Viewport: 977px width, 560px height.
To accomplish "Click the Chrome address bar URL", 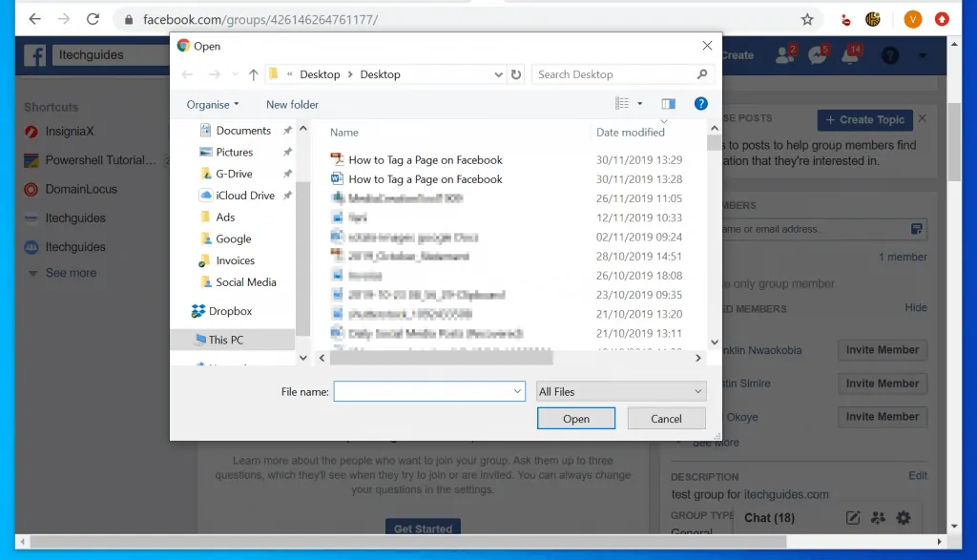I will pos(260,20).
